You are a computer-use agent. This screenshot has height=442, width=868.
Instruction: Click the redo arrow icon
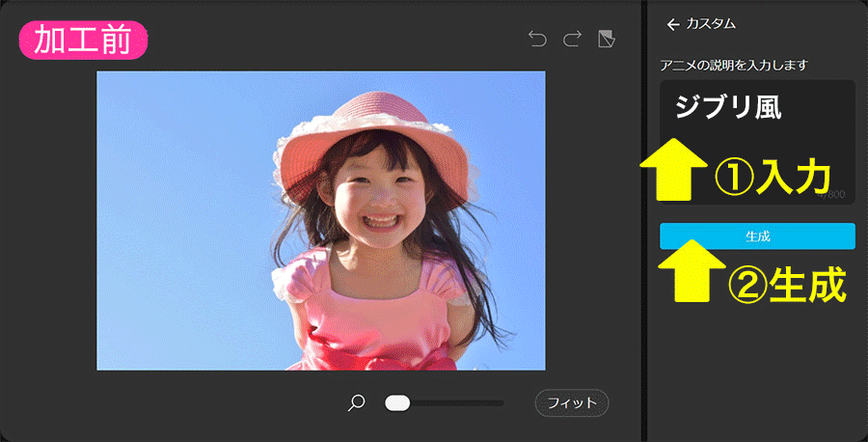(572, 39)
